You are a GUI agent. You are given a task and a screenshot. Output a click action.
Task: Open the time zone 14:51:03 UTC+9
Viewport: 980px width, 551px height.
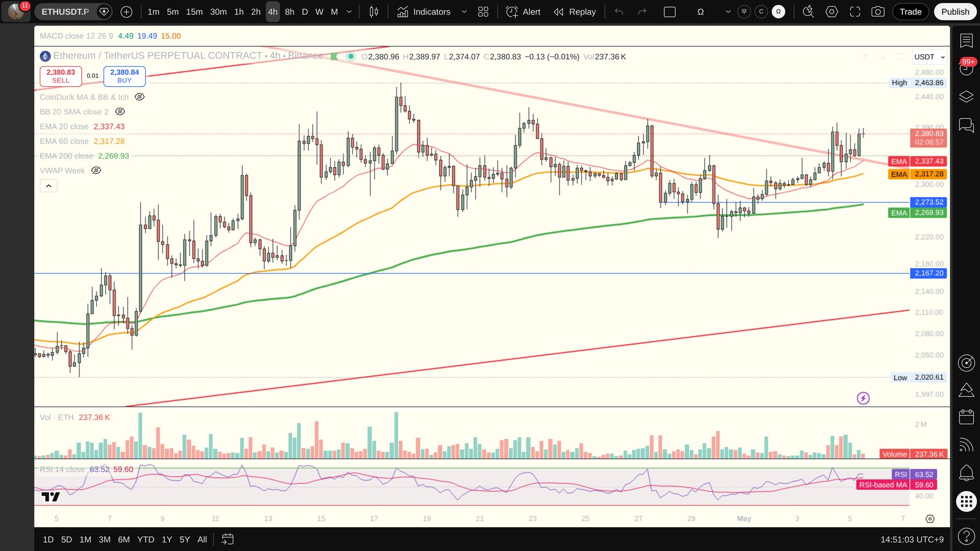[912, 539]
